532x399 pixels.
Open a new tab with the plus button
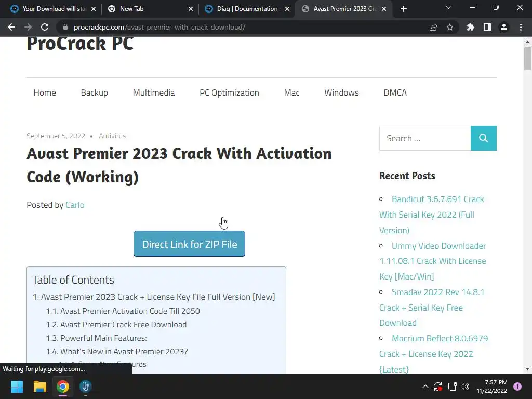coord(403,9)
